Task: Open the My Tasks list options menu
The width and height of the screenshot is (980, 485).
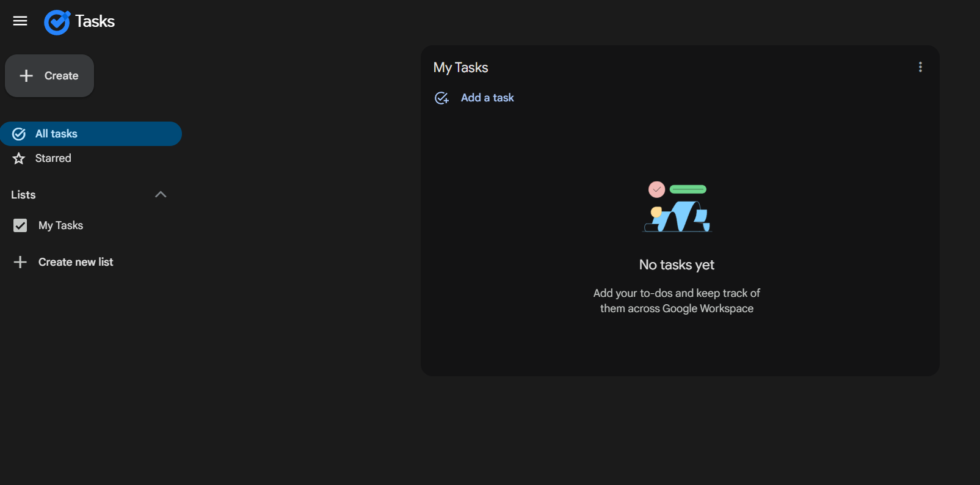Action: point(920,67)
